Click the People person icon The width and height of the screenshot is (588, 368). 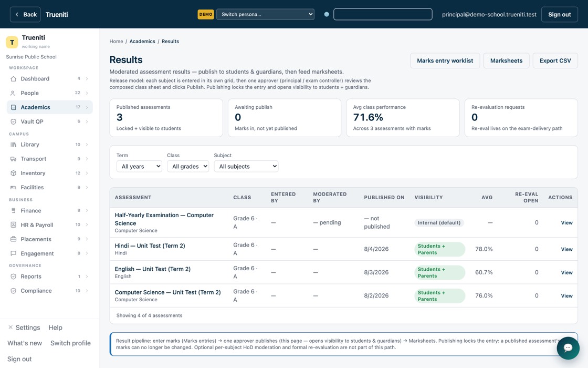click(x=13, y=93)
